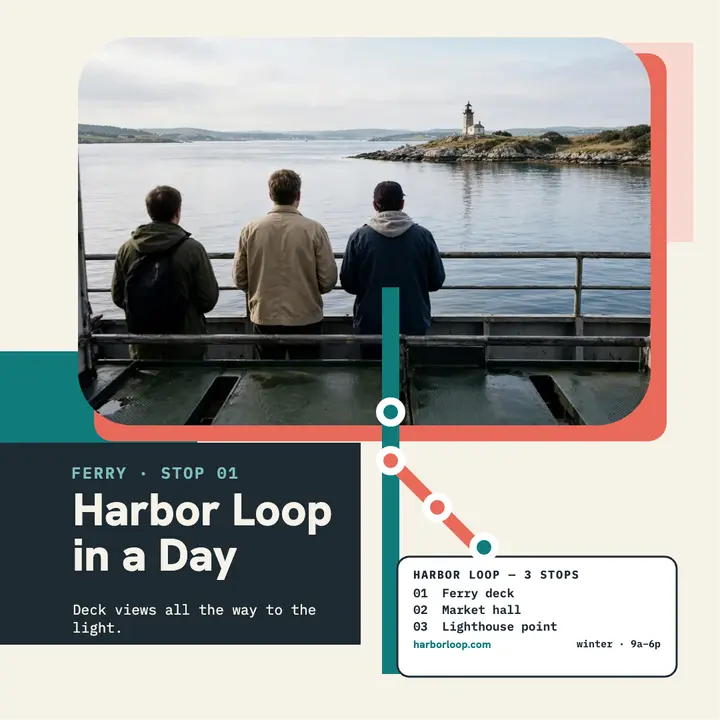Click the teal stop marker above the stops card
The image size is (720, 720).
tap(484, 547)
